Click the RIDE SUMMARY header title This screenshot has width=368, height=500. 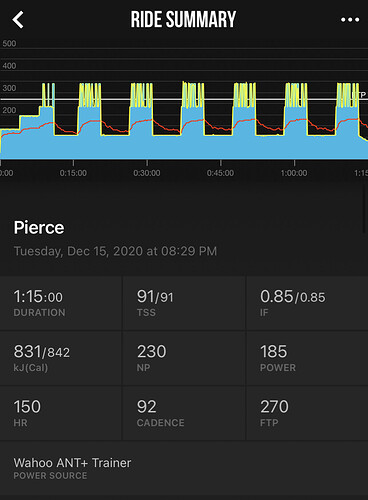click(x=183, y=19)
